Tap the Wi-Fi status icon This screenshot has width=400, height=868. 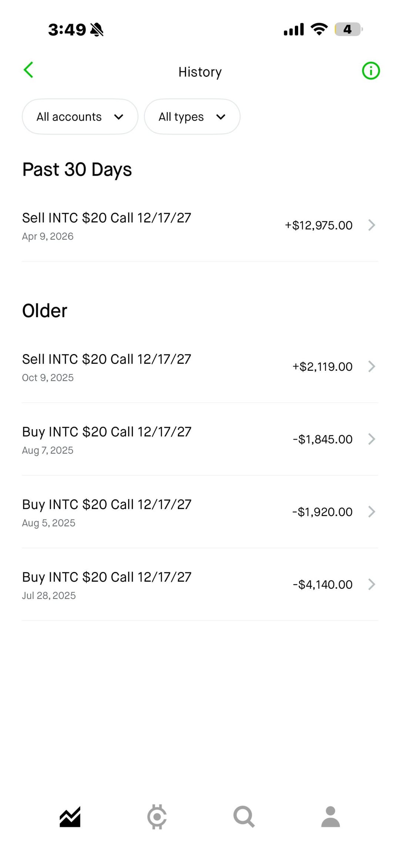pos(319,29)
